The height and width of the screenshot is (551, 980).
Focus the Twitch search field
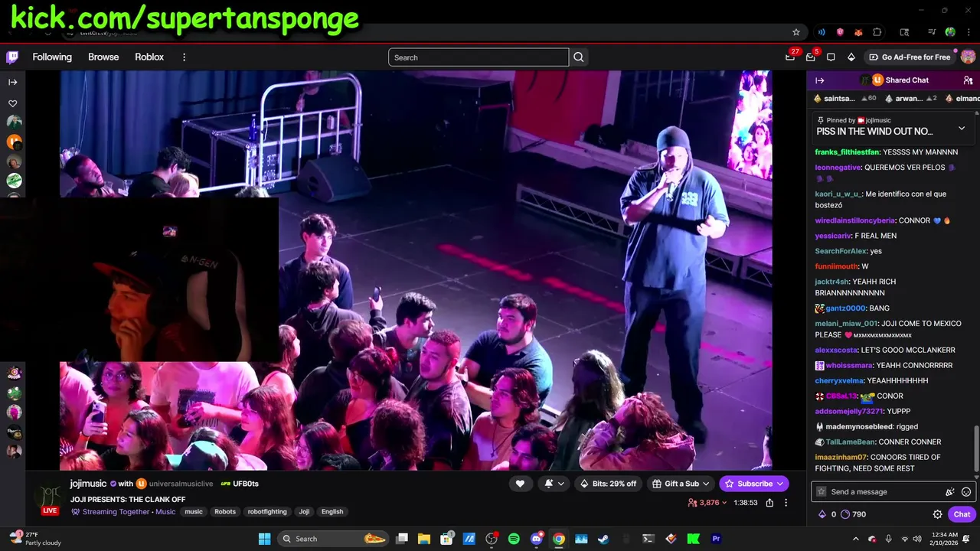point(479,57)
